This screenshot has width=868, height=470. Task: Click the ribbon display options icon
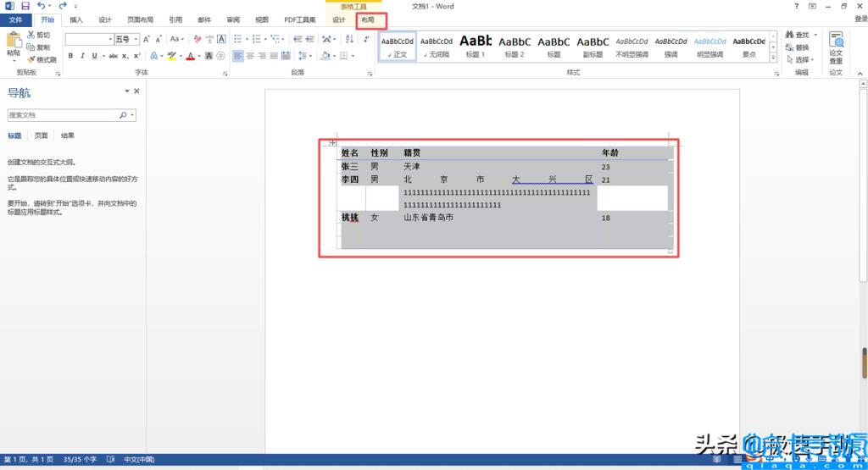coord(812,6)
